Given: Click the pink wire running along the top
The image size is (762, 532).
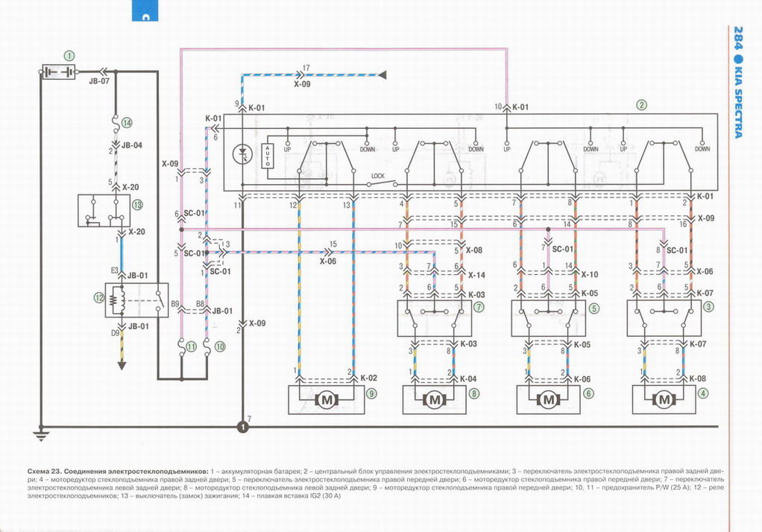Looking at the screenshot, I should point(343,50).
